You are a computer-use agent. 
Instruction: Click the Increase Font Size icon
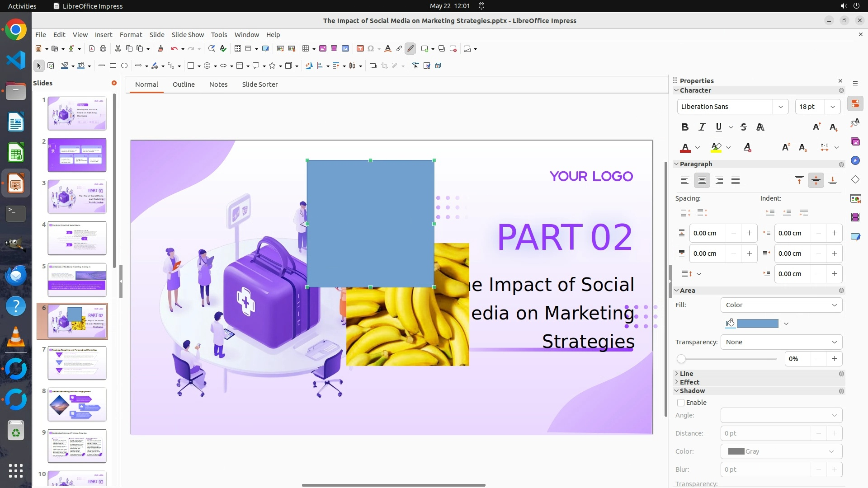pos(816,127)
